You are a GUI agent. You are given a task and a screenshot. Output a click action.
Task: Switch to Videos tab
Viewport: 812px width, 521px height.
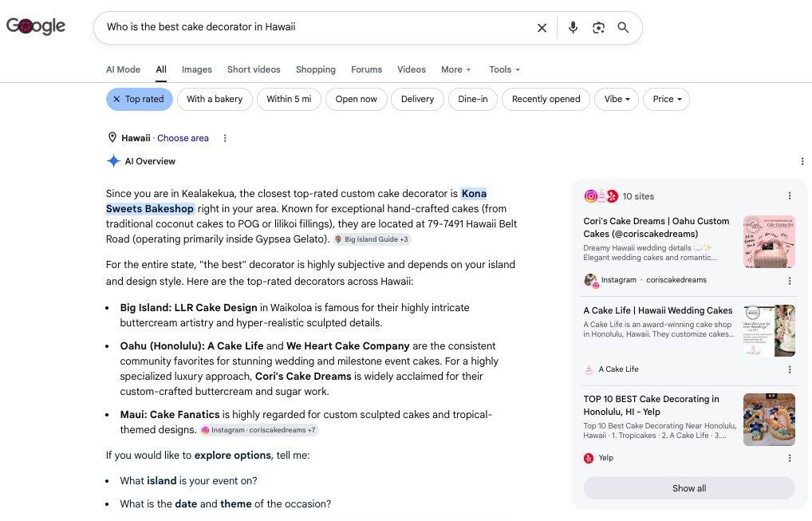click(411, 69)
